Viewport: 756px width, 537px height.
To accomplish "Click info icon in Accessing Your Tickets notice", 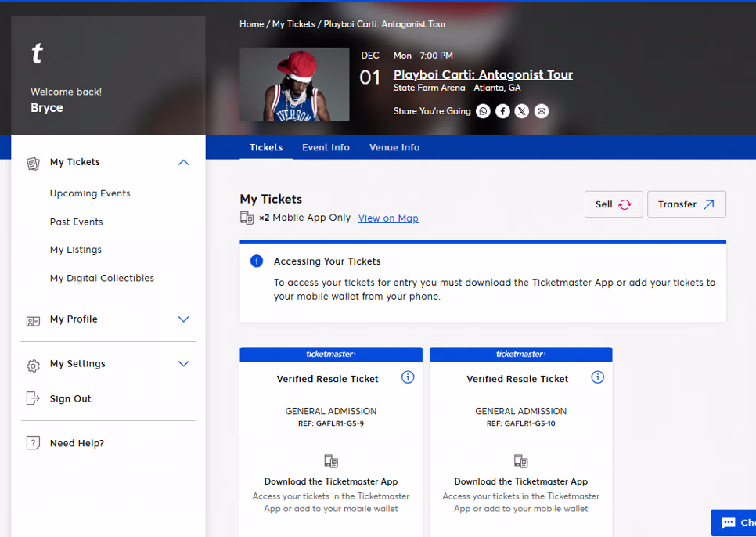I will (257, 261).
